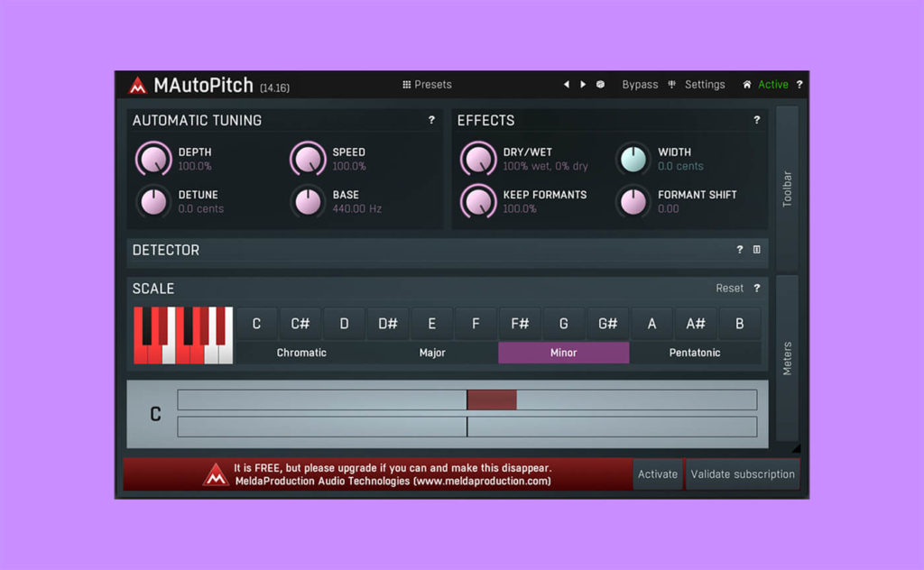Click the Melda logo in red banner
Image resolution: width=924 pixels, height=570 pixels.
click(x=216, y=474)
